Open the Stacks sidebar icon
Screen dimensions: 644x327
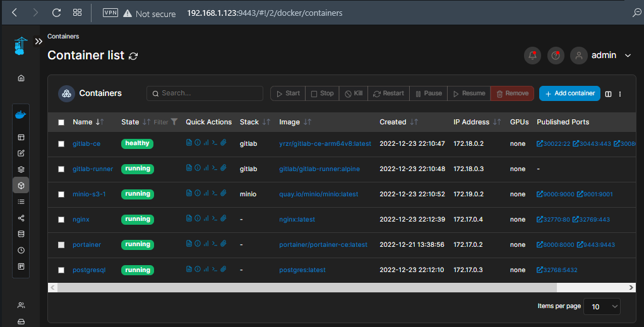21,169
